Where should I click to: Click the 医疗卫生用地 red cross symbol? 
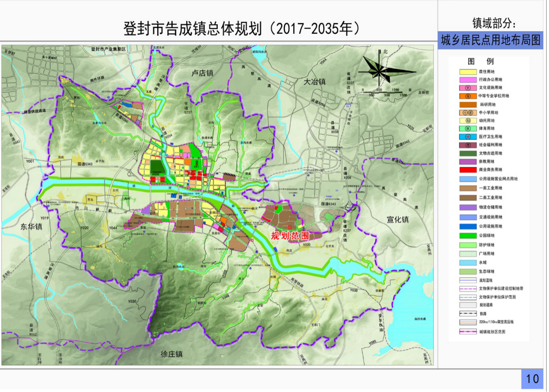click(468, 137)
